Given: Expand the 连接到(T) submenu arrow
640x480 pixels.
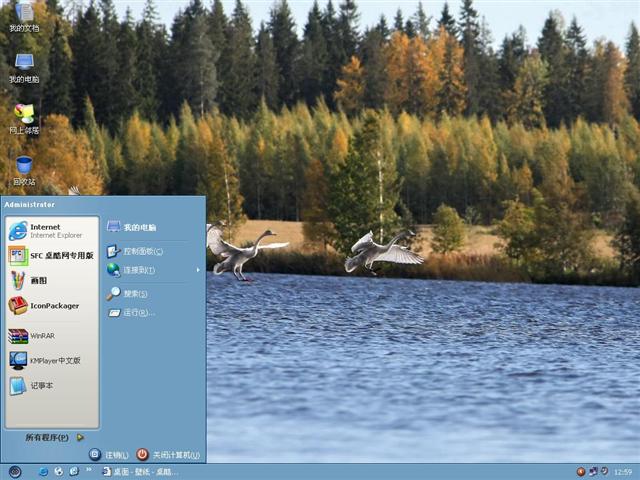Looking at the screenshot, I should tap(198, 270).
